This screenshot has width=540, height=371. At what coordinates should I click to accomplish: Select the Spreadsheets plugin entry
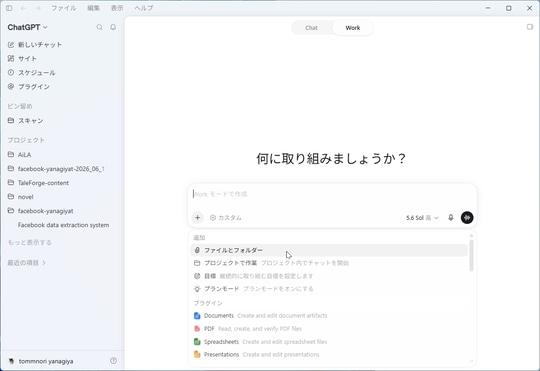[329, 342]
